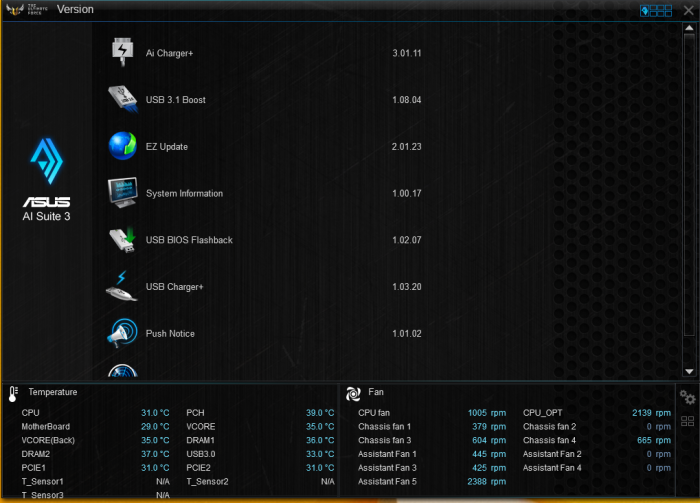The image size is (700, 503).
Task: Click the EZ Update globe icon
Action: click(122, 145)
